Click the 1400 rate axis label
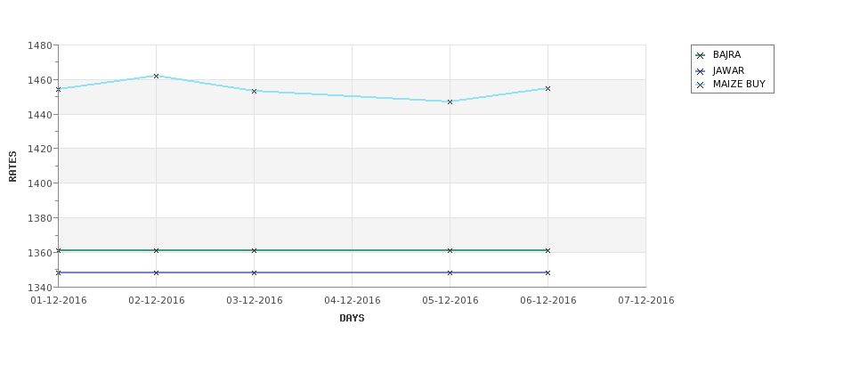The image size is (868, 382). click(40, 183)
